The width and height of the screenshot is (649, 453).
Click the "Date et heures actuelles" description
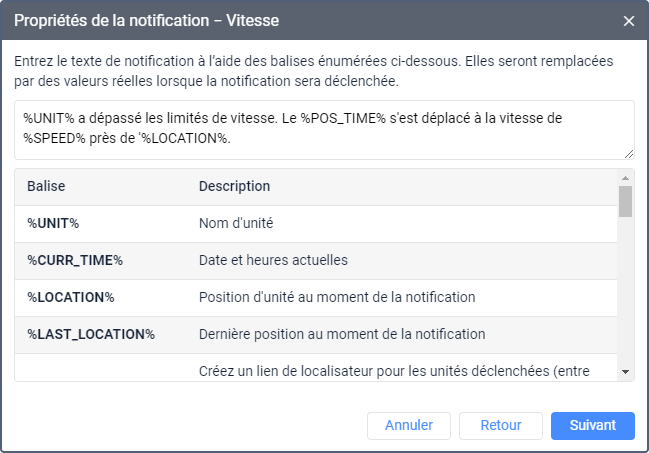tap(273, 260)
